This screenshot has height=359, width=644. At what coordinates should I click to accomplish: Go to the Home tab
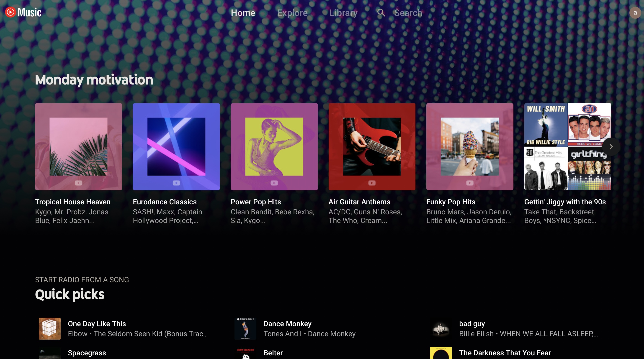pyautogui.click(x=243, y=13)
